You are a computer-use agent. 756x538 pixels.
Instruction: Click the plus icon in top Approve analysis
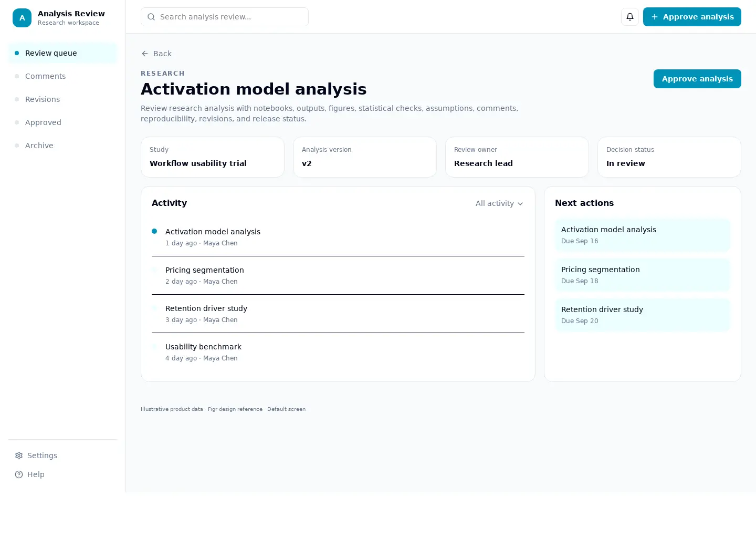[655, 17]
